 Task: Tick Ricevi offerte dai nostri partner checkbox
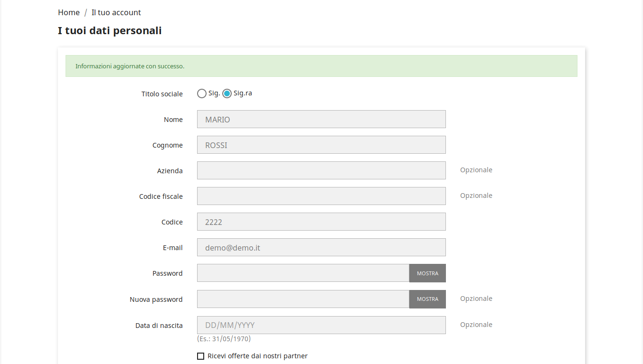(200, 356)
